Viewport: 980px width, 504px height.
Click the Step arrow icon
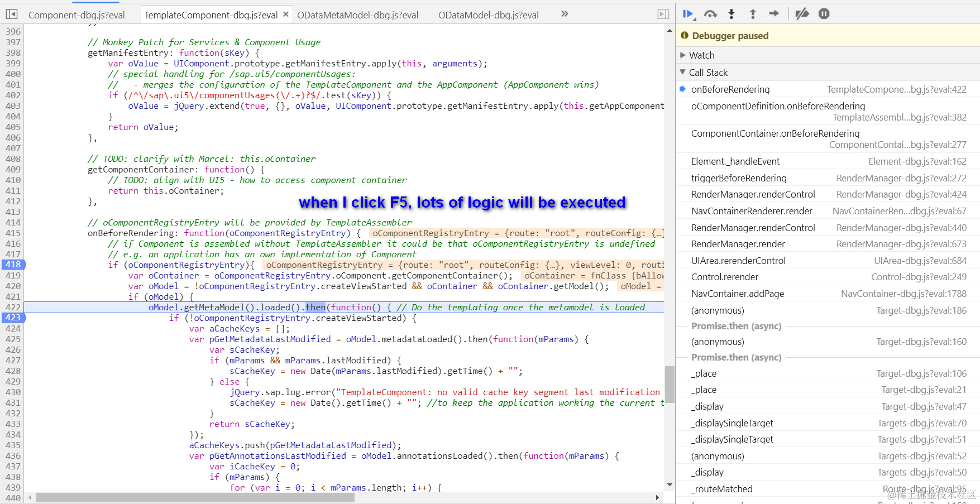pos(774,13)
